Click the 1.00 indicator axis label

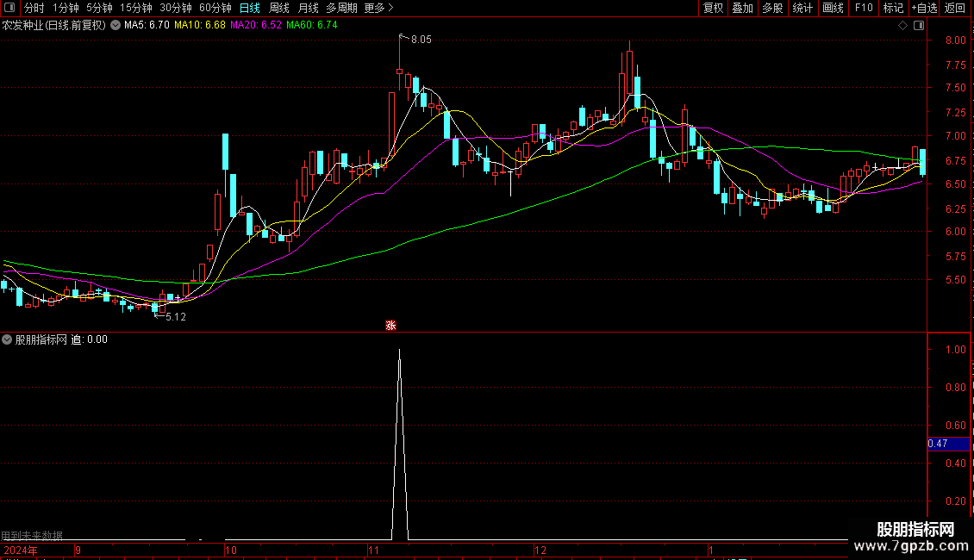(x=955, y=350)
